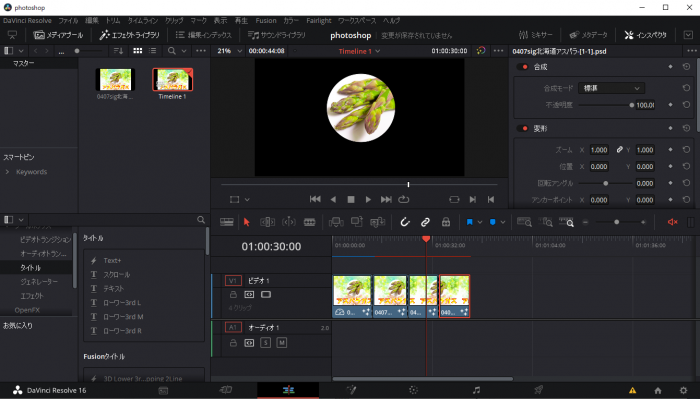Open 合成モード dropdown
The height and width of the screenshot is (399, 700).
pyautogui.click(x=611, y=88)
